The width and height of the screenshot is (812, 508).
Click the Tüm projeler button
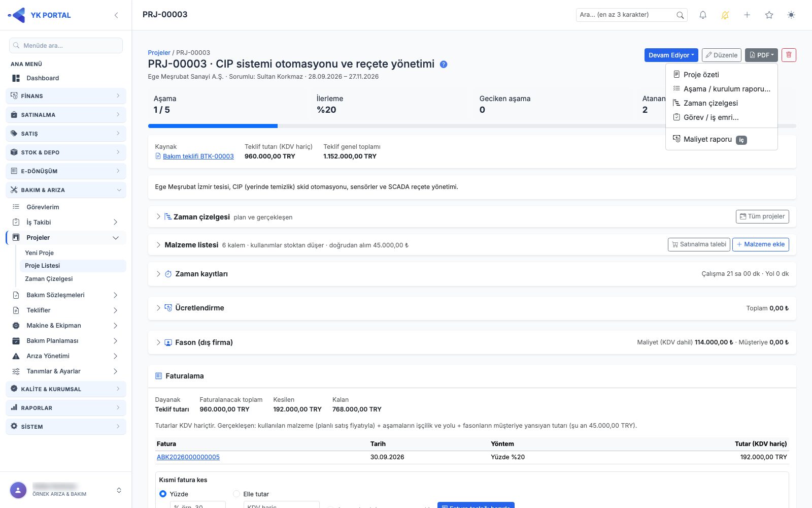pyautogui.click(x=762, y=216)
